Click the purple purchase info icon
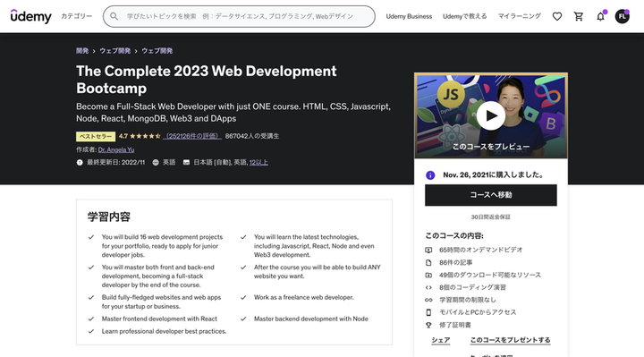This screenshot has height=357, width=644. (x=430, y=175)
